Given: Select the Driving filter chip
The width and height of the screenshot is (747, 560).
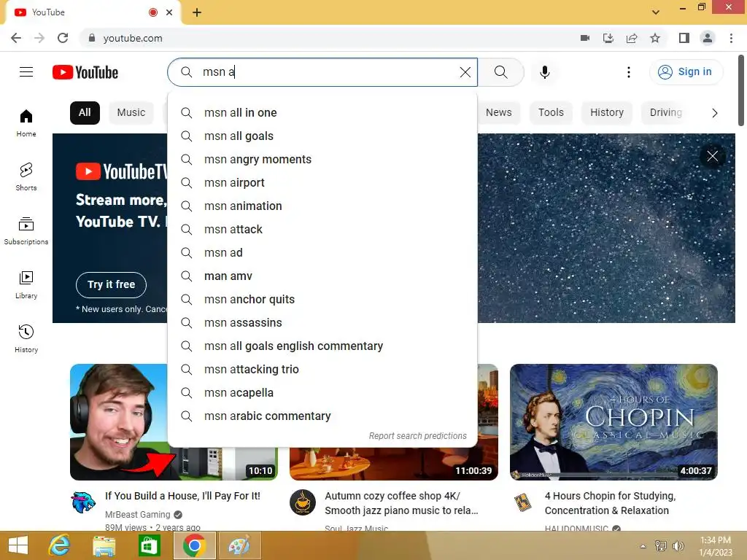Looking at the screenshot, I should [x=666, y=113].
